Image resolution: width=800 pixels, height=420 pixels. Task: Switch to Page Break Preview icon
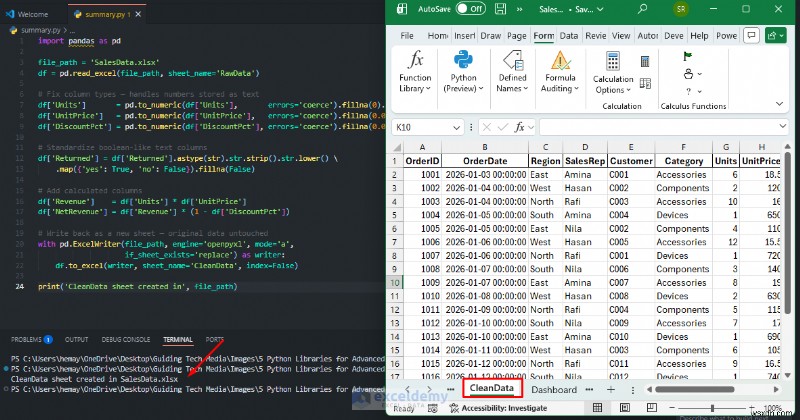(x=652, y=408)
